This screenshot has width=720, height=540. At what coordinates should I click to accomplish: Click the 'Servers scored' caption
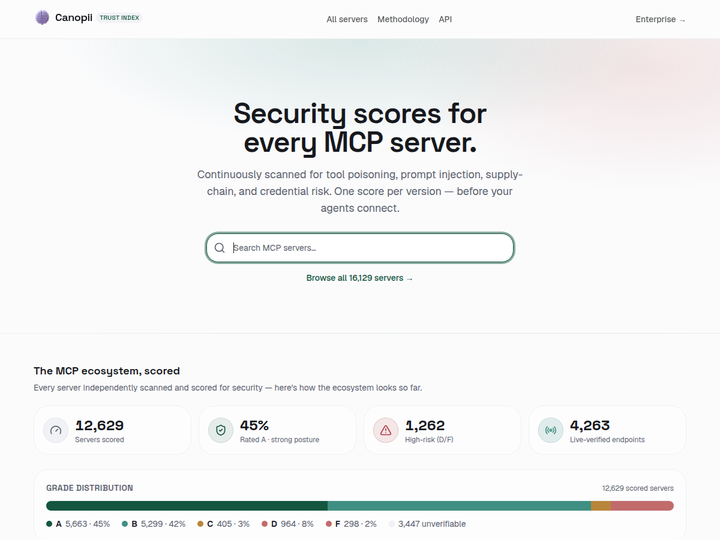point(100,440)
